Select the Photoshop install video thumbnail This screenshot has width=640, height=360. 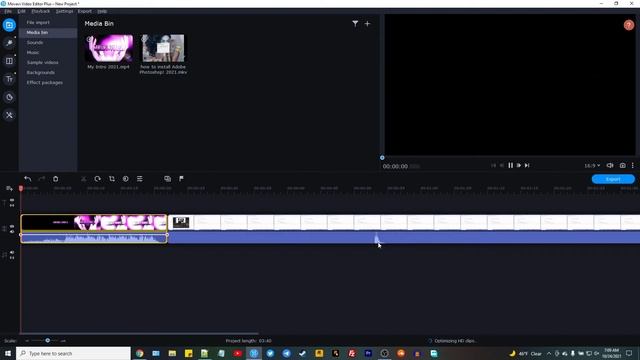(x=163, y=48)
